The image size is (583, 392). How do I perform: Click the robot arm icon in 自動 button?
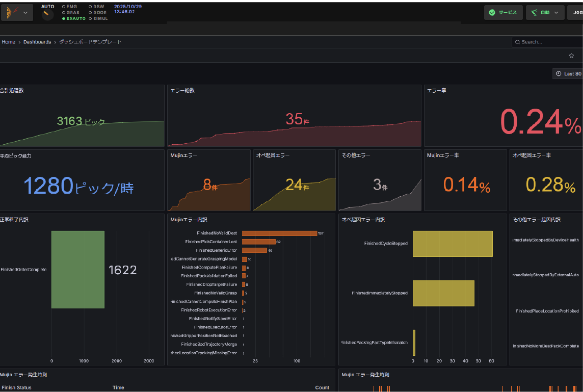[534, 13]
